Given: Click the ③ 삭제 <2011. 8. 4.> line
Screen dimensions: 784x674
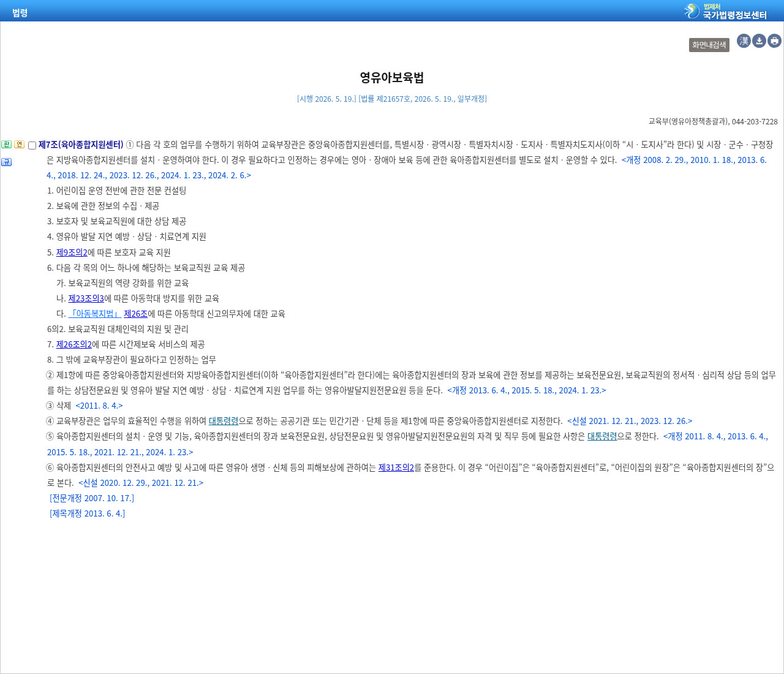Looking at the screenshot, I should pos(85,406).
